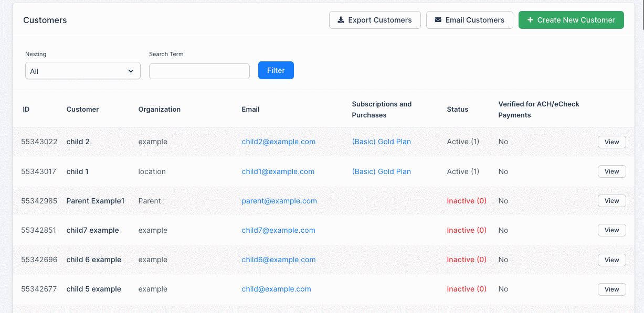The image size is (644, 313).
Task: Focus the Search Term input field
Action: pyautogui.click(x=199, y=71)
